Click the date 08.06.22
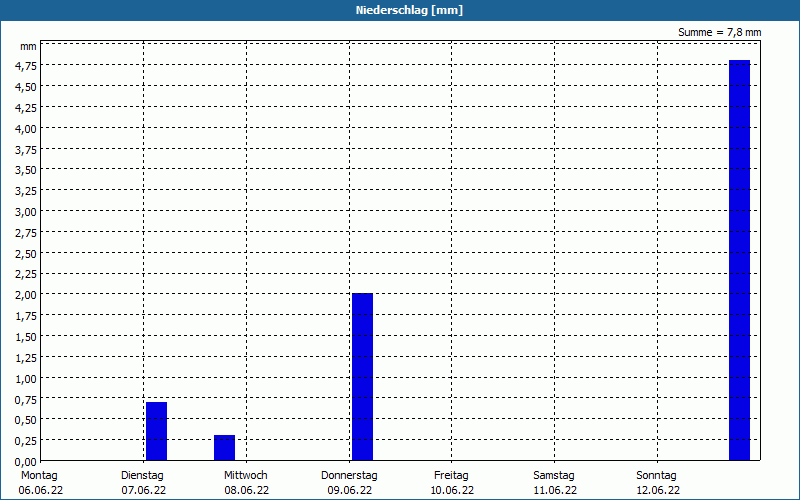 (246, 490)
